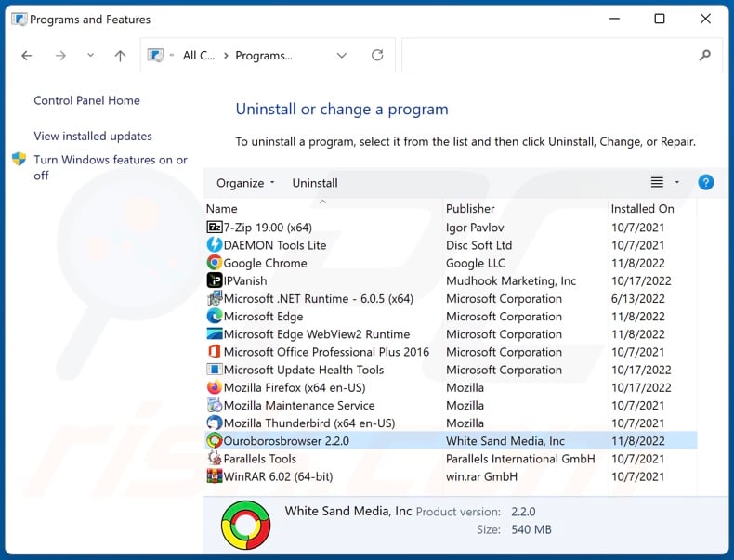Image resolution: width=734 pixels, height=560 pixels.
Task: Click the Control Panel icon in address bar
Action: 155,55
